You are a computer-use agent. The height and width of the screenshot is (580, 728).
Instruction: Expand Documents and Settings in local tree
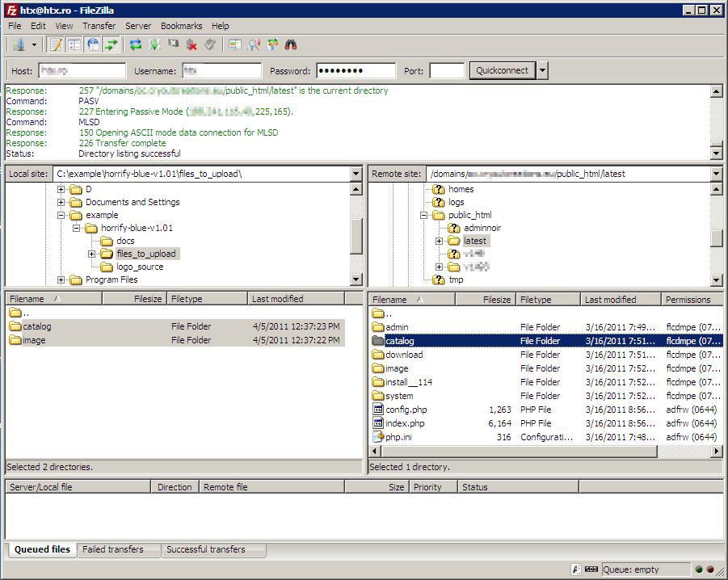click(x=61, y=202)
